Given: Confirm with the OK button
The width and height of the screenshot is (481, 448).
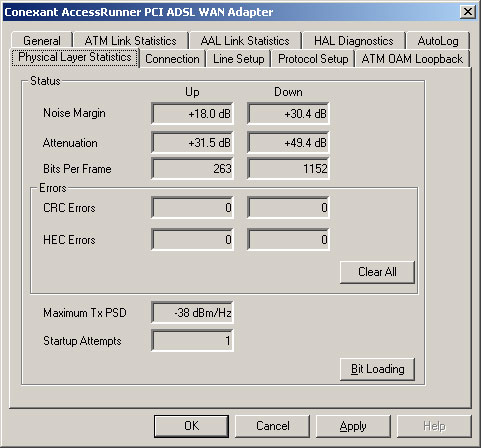Looking at the screenshot, I should pos(191,426).
